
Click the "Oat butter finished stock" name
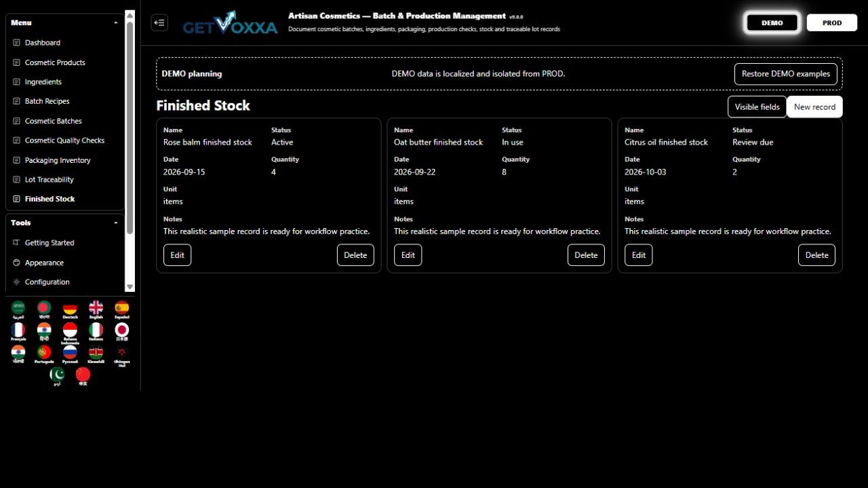(x=438, y=143)
